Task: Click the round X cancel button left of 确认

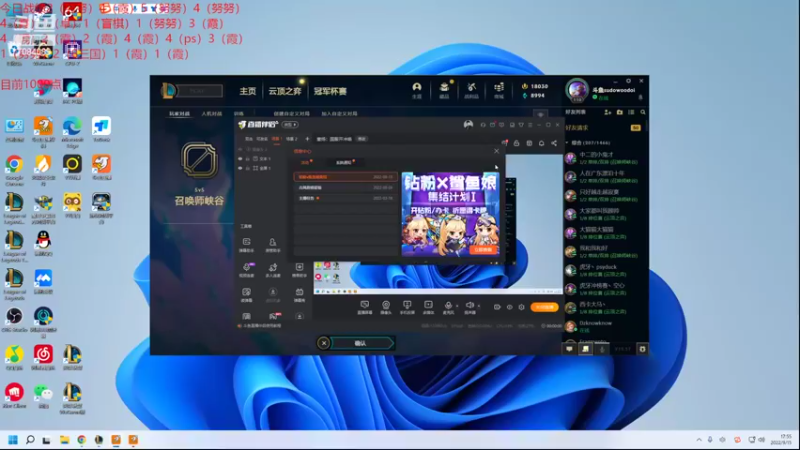Action: click(323, 343)
